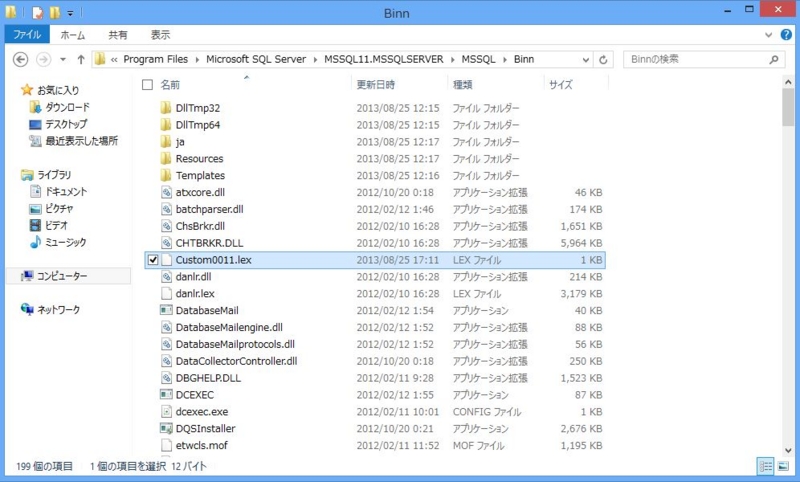Select ネットワーク in navigation pane
Viewport: 800px width, 482px height.
(x=58, y=310)
